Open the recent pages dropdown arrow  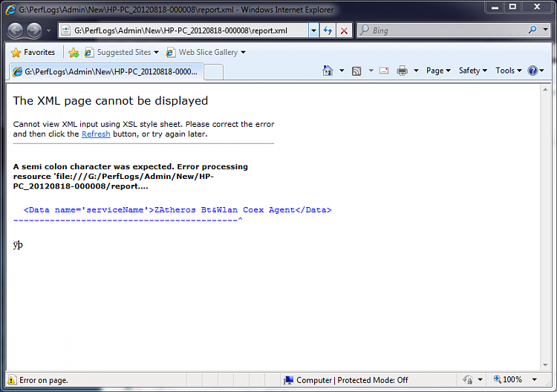(49, 31)
